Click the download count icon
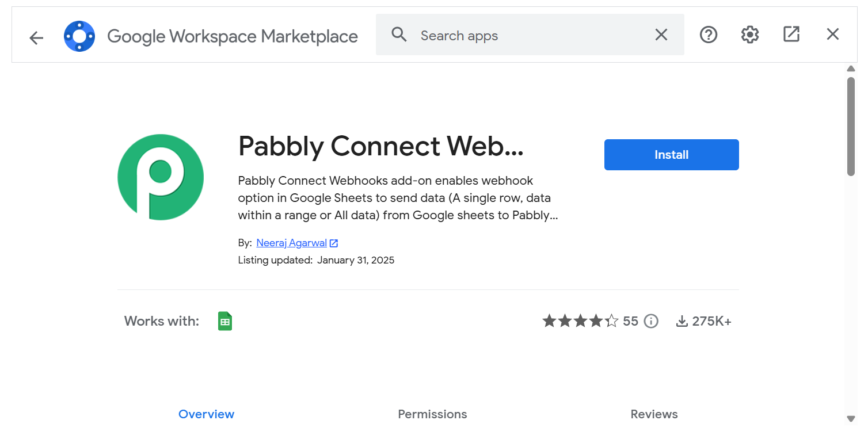The image size is (868, 439). click(x=682, y=321)
